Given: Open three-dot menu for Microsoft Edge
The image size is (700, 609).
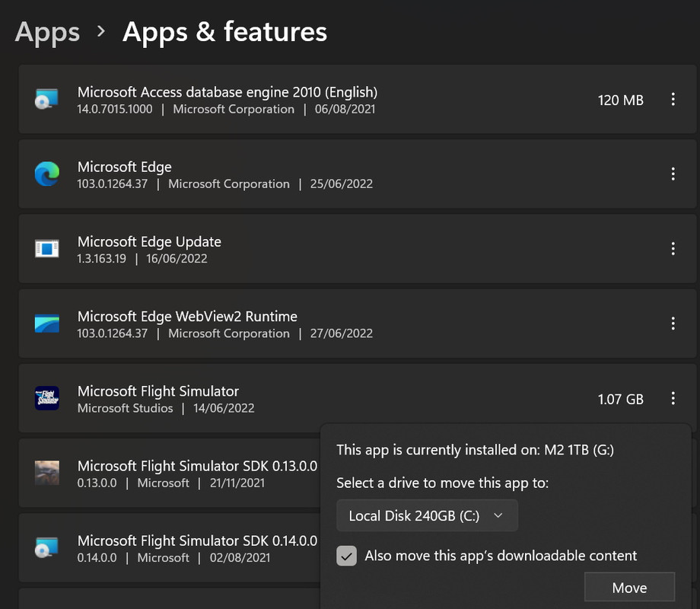Looking at the screenshot, I should [x=673, y=174].
